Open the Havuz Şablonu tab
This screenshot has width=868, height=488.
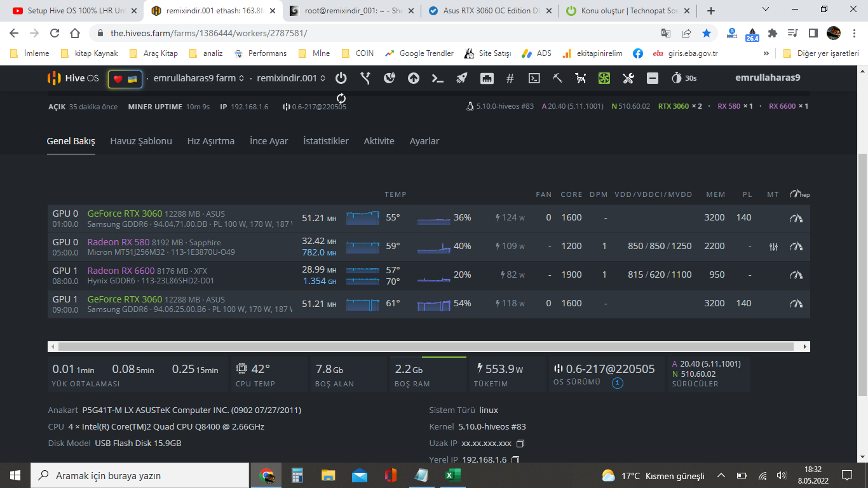coord(141,141)
